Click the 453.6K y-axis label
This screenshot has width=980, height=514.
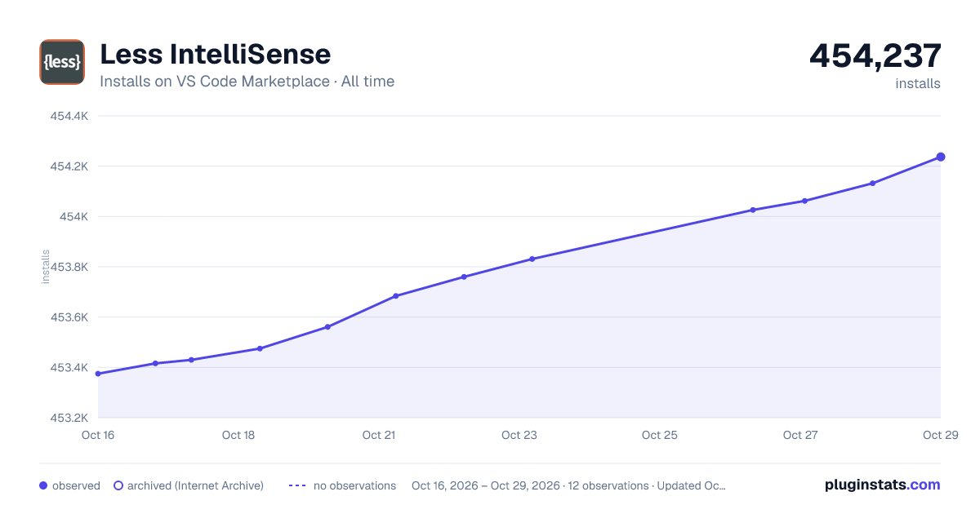click(x=69, y=317)
